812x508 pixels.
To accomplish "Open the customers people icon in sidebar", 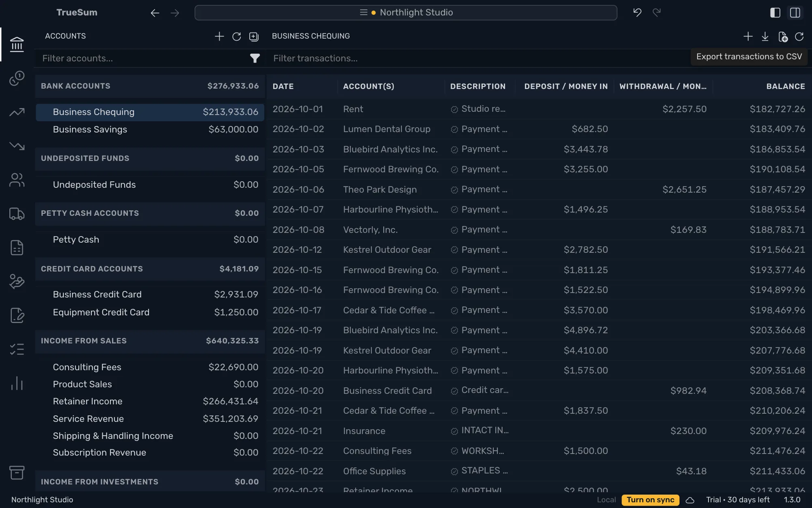I will tap(17, 180).
